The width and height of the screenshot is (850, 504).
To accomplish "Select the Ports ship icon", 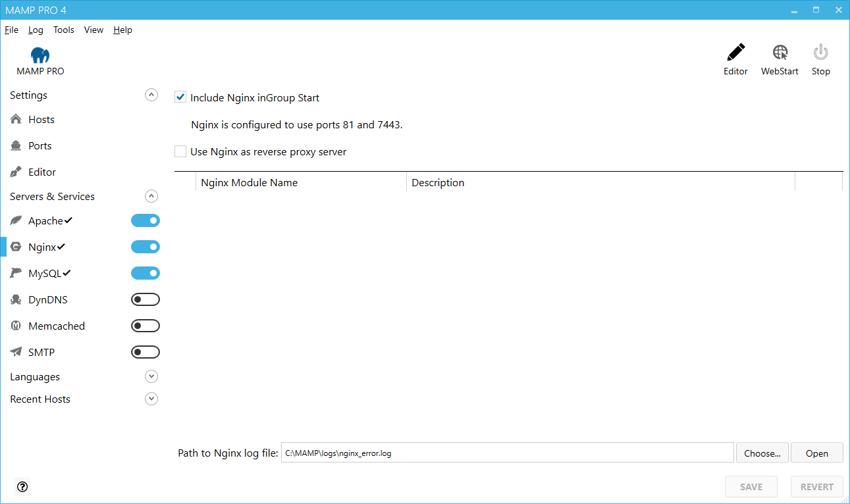I will (16, 145).
